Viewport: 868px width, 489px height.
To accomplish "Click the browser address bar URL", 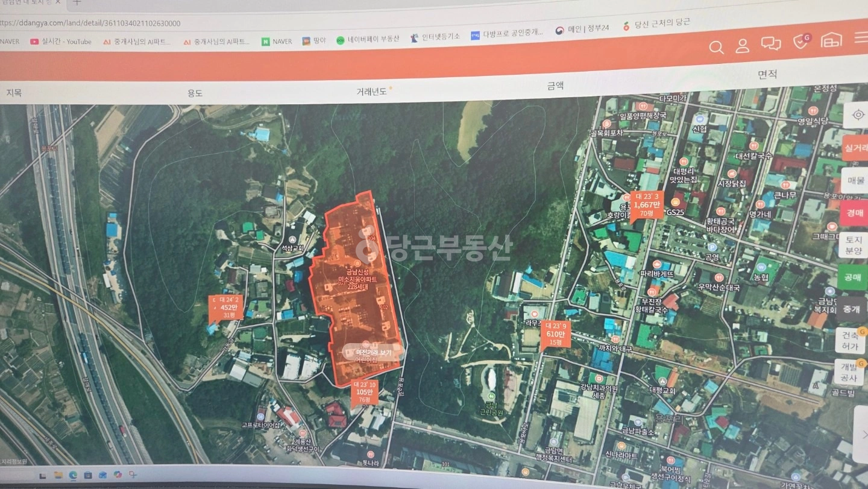I will tap(90, 24).
